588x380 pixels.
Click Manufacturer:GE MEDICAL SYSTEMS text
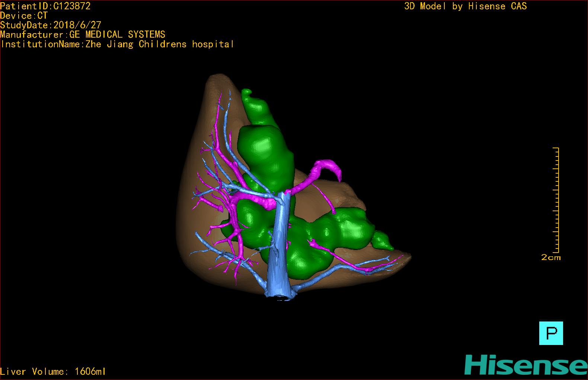pos(83,35)
